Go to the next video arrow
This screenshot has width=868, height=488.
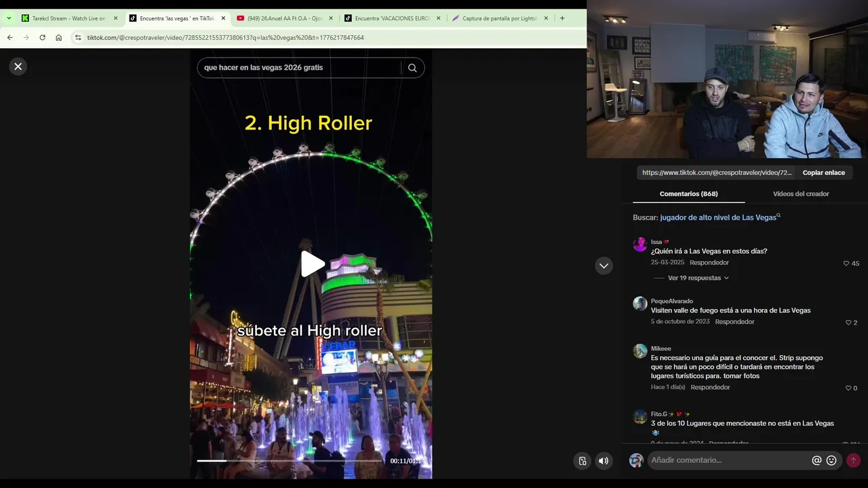[x=604, y=266]
